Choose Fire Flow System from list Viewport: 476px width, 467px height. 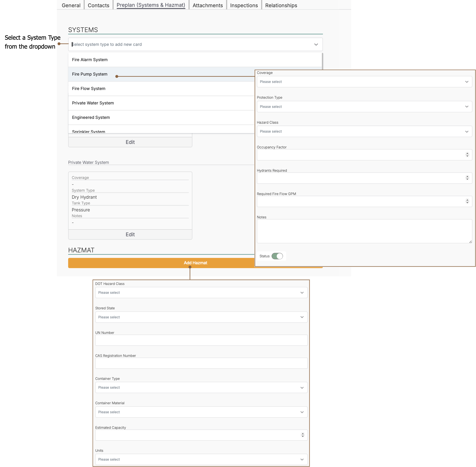pyautogui.click(x=89, y=89)
